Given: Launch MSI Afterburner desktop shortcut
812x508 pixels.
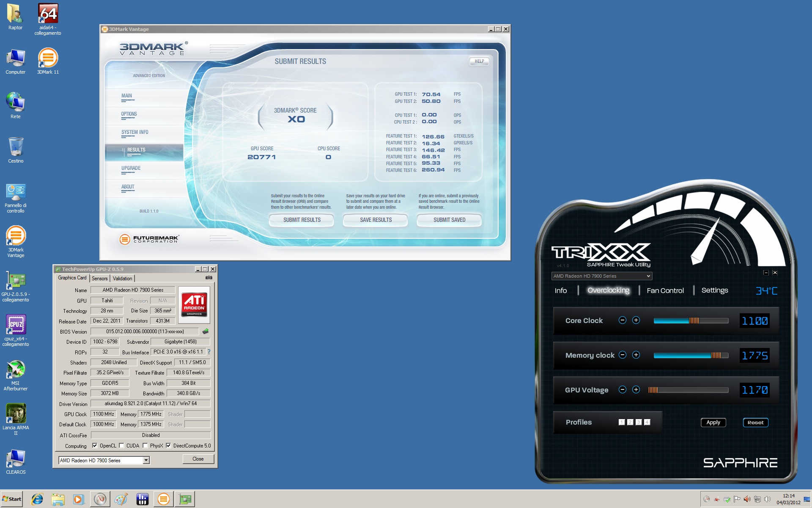Looking at the screenshot, I should (15, 375).
